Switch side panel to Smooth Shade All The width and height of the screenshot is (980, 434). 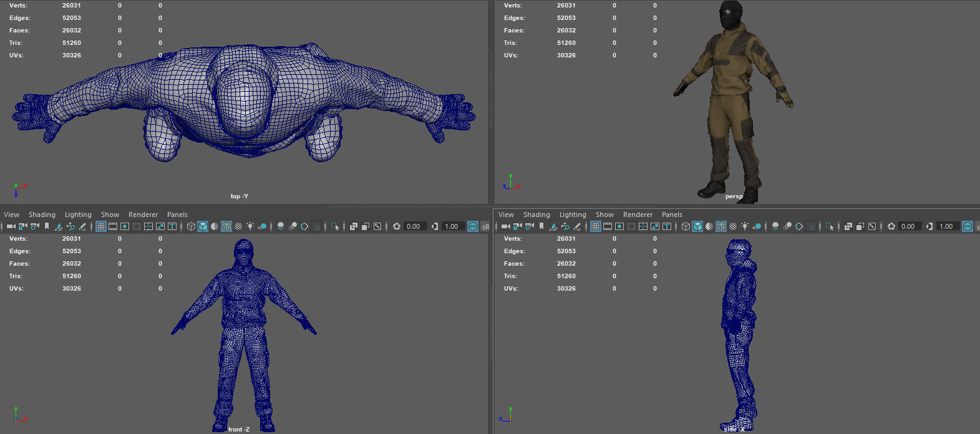click(x=697, y=226)
